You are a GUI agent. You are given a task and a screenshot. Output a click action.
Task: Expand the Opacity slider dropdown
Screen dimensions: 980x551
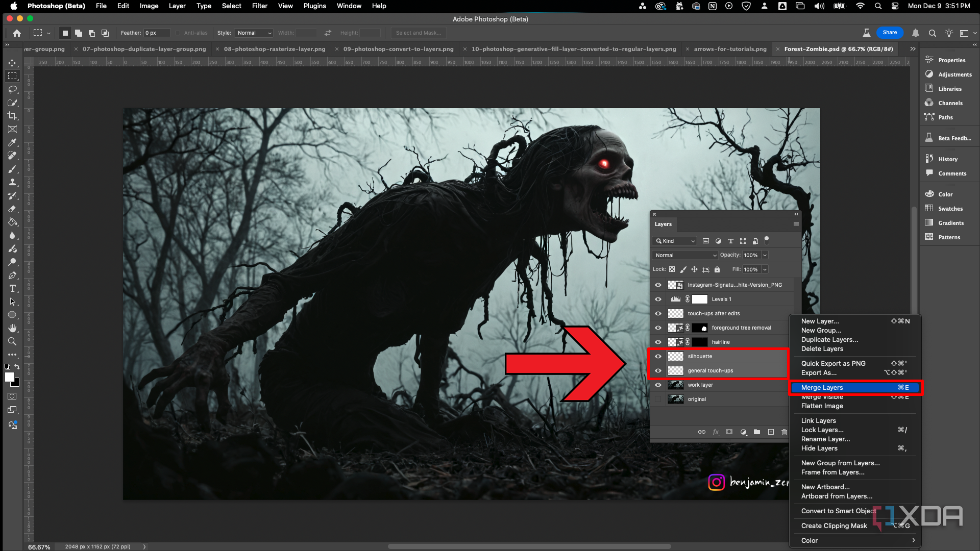(765, 255)
